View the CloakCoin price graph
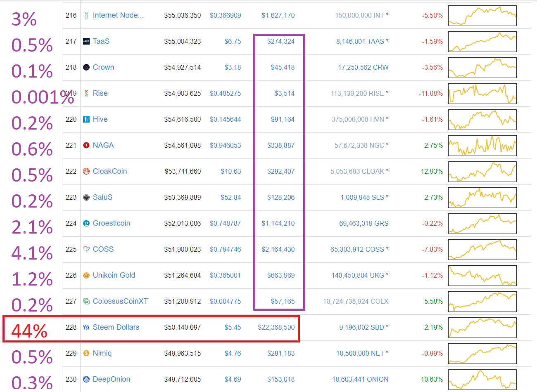The height and width of the screenshot is (392, 537). 482,172
